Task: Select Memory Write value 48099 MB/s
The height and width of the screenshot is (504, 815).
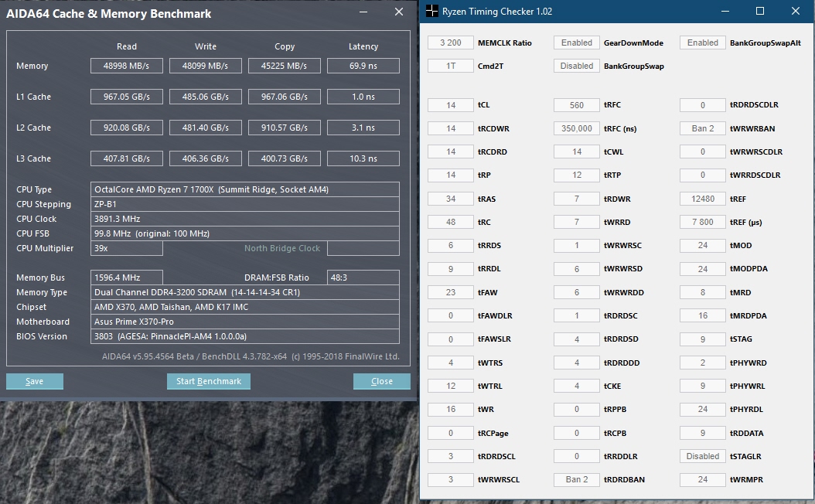Action: click(206, 66)
